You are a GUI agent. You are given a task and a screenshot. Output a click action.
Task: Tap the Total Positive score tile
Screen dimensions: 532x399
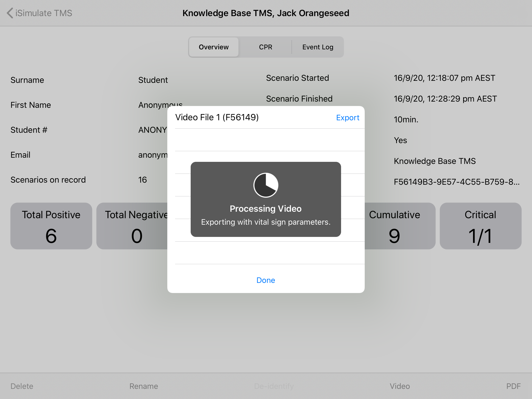tap(51, 226)
